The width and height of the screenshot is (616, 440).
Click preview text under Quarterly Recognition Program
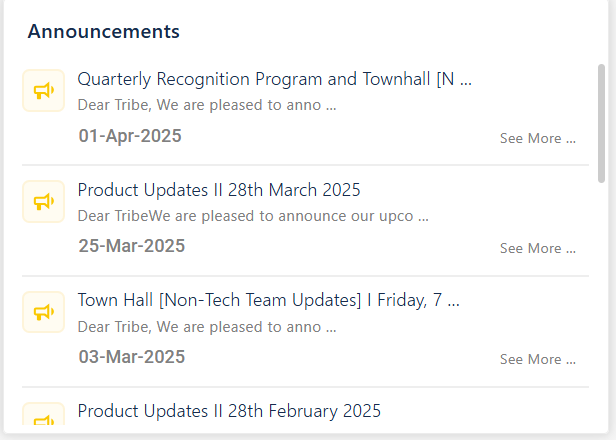coord(207,105)
